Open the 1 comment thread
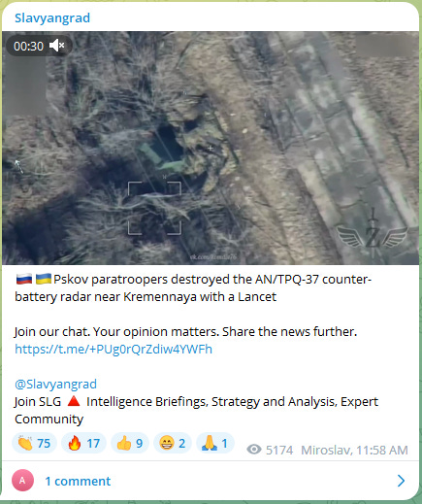The image size is (422, 504). pos(78,481)
